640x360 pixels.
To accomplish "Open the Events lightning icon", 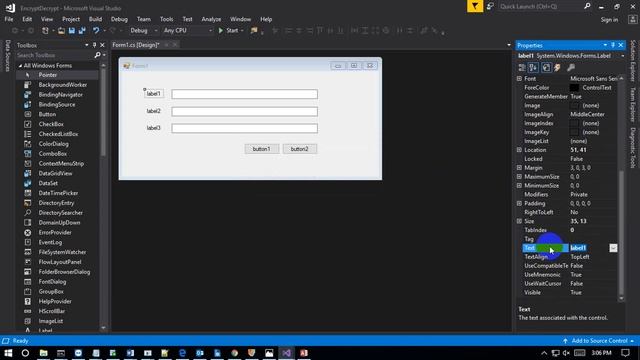I will pyautogui.click(x=557, y=68).
